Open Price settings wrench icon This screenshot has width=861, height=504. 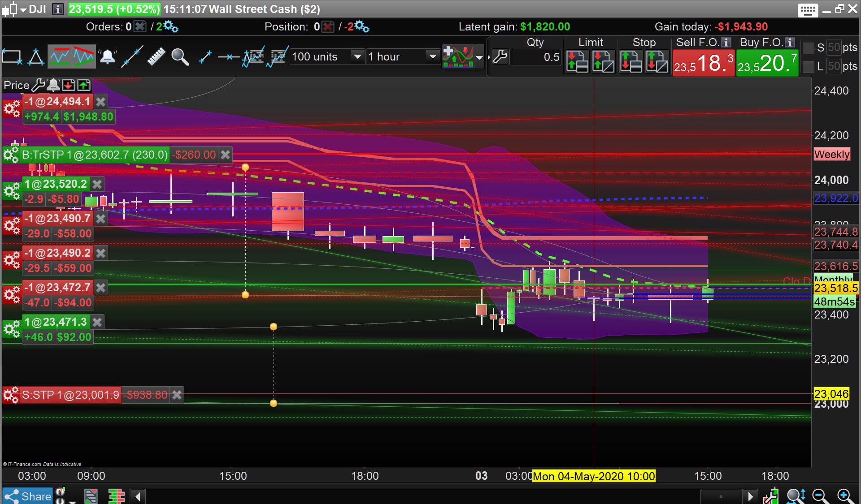pos(38,85)
